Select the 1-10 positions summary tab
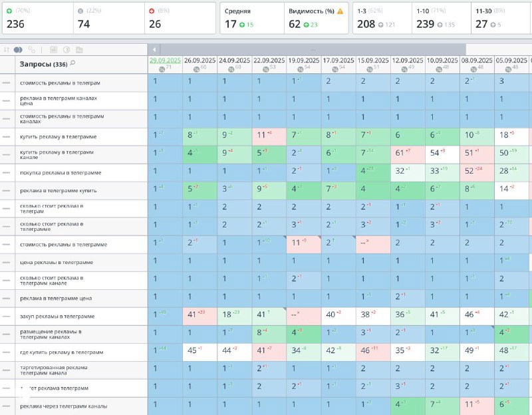 click(x=442, y=19)
